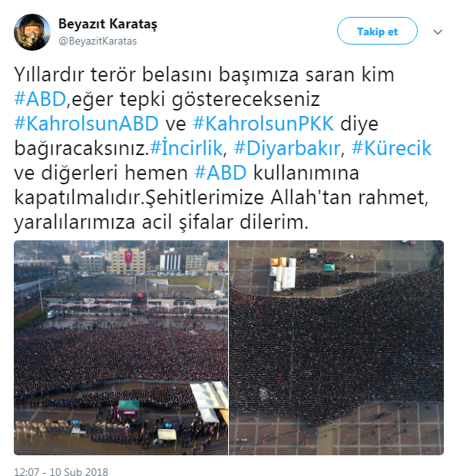This screenshot has height=476, width=460.
Task: Click the large Turkish flag on the building
Action: [129, 257]
